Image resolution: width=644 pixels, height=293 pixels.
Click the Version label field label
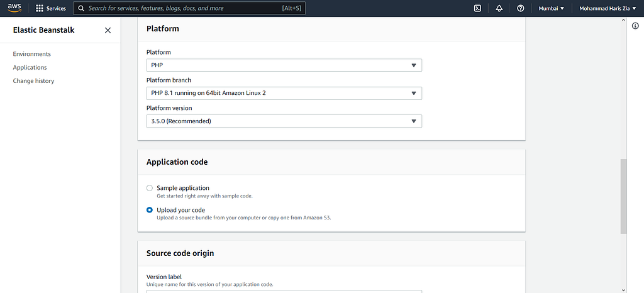[x=164, y=277]
